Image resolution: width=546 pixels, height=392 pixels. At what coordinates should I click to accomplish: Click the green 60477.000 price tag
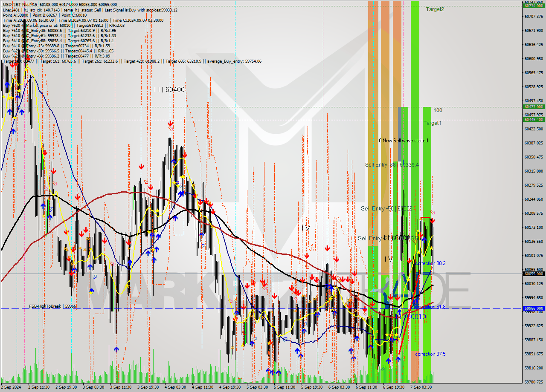pyautogui.click(x=534, y=107)
